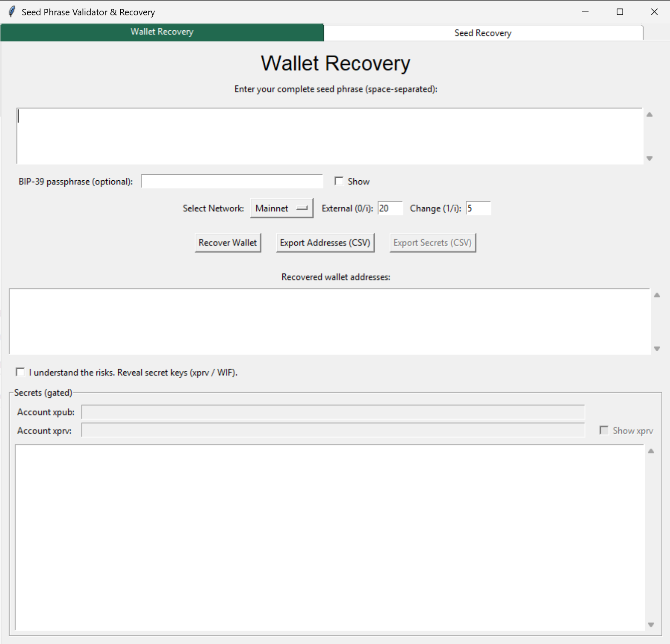Click scroll down arrow of secrets output box
Image resolution: width=670 pixels, height=644 pixels.
(x=651, y=625)
